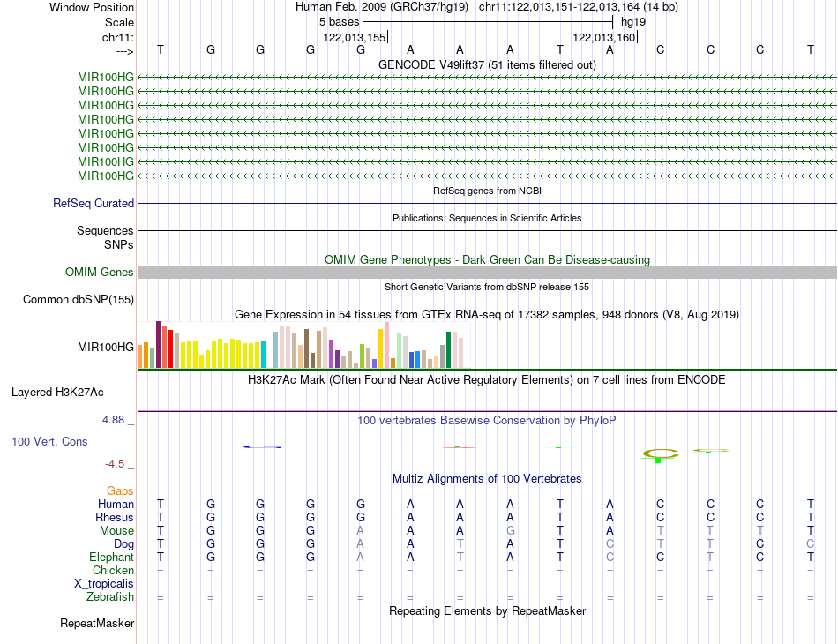Image resolution: width=838 pixels, height=644 pixels.
Task: Select the Common dbSNP(155) track label
Action: (x=78, y=299)
